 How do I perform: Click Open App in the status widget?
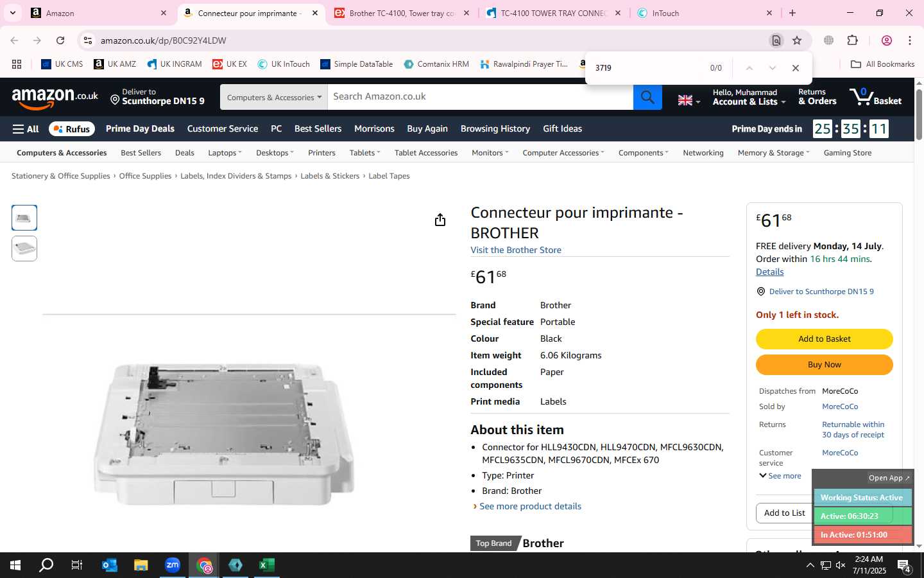pos(889,478)
